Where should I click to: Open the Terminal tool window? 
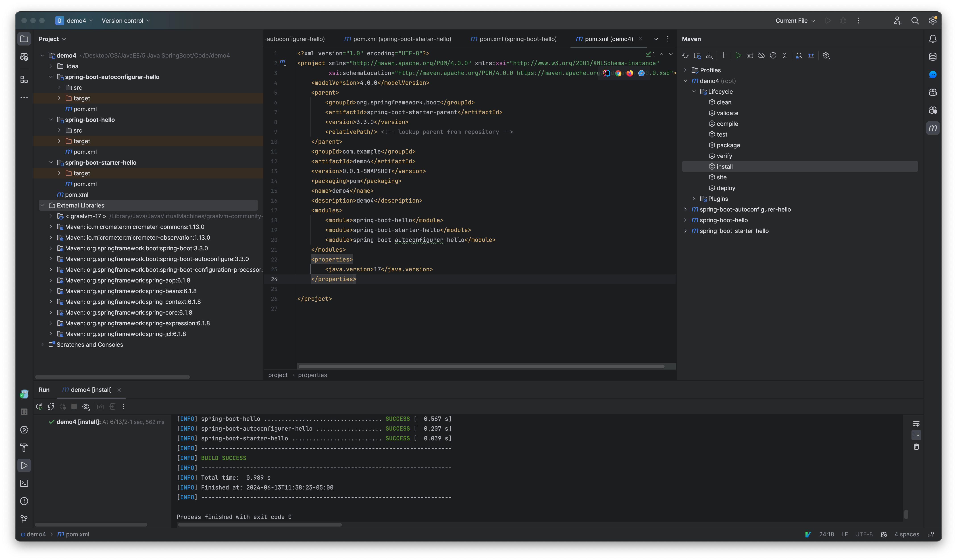click(24, 483)
